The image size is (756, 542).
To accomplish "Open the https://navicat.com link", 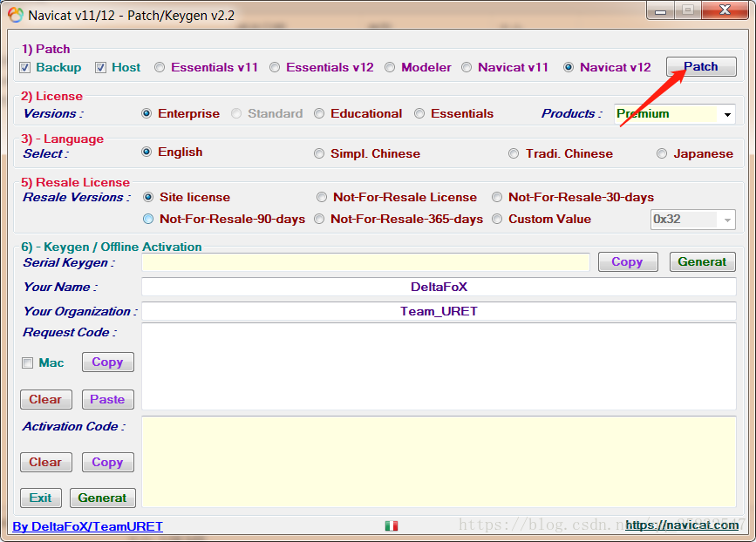I will click(x=682, y=525).
